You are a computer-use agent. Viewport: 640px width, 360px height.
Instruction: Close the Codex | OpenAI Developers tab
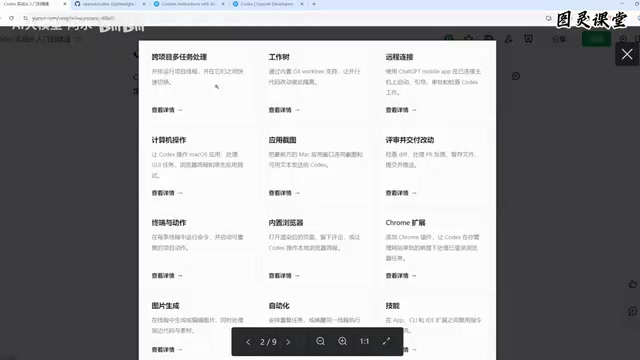point(302,4)
